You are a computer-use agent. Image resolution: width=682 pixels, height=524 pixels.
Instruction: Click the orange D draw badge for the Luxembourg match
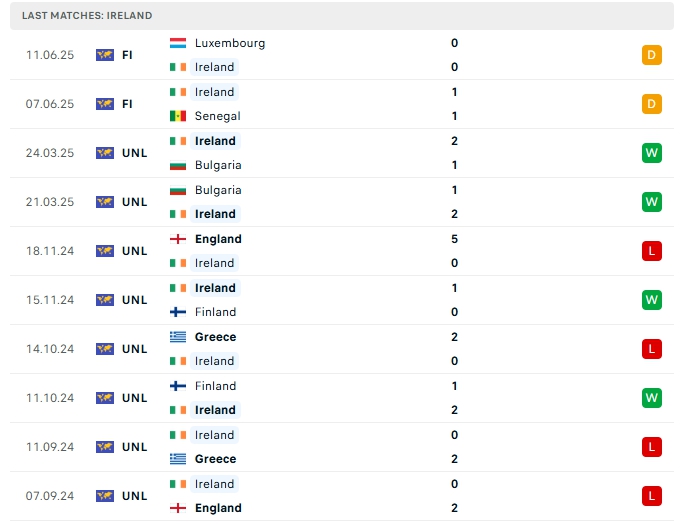652,55
